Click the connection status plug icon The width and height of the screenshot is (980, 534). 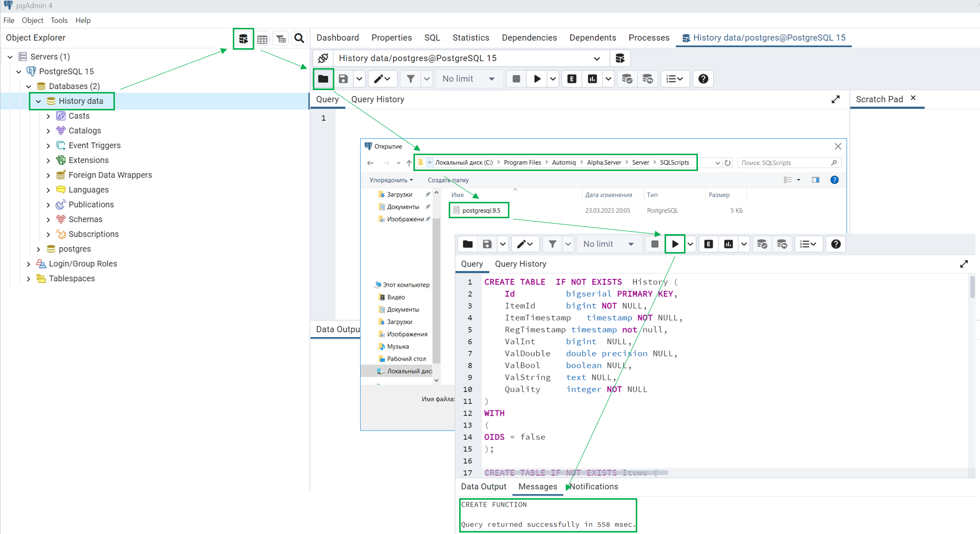point(323,58)
